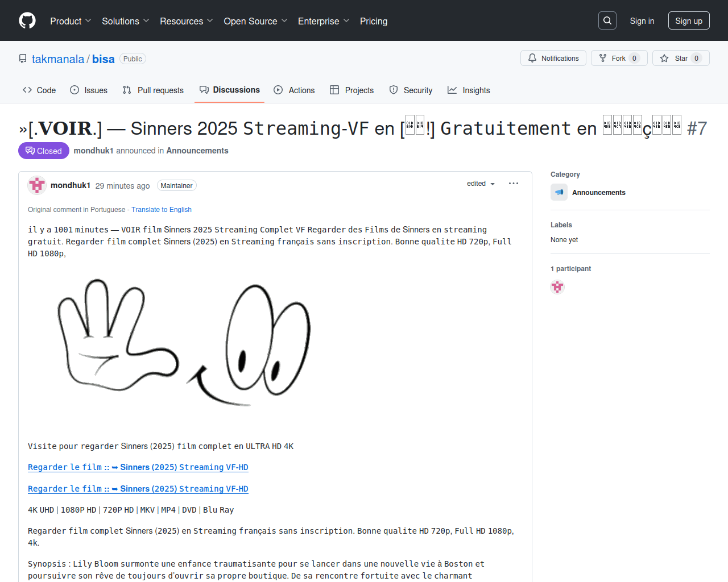Expand the Resources menu

[187, 21]
